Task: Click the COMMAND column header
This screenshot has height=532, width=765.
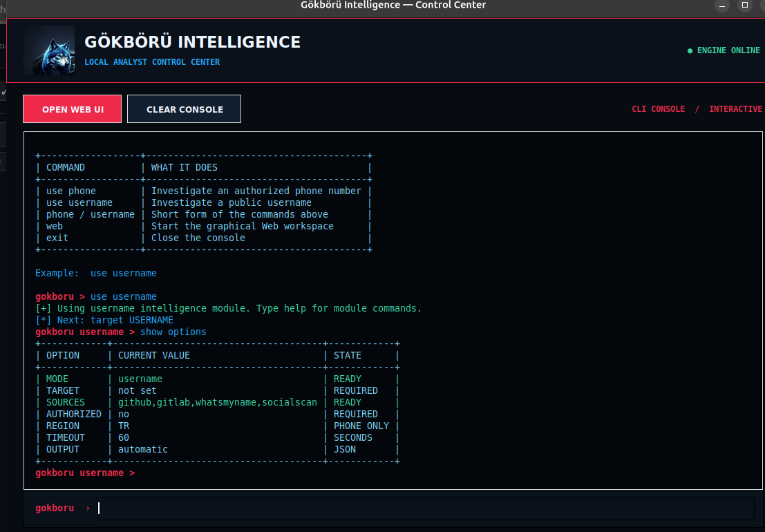Action: pos(66,167)
